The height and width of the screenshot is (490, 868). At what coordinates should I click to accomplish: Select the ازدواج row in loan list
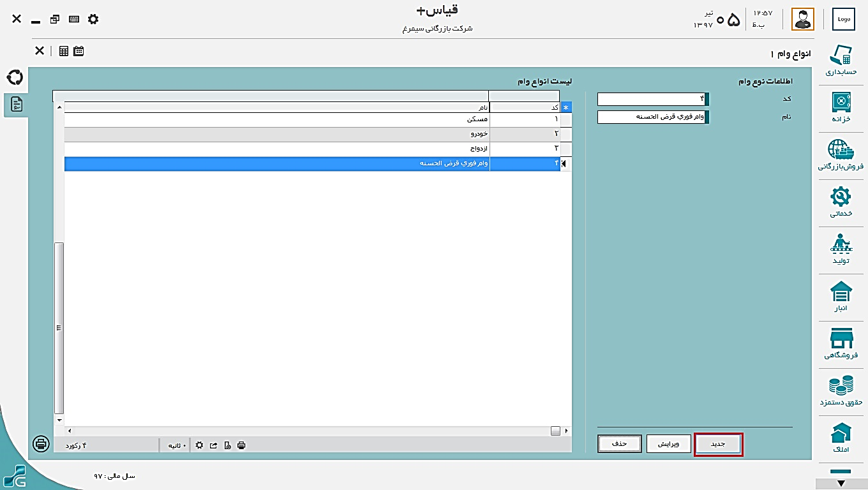312,149
